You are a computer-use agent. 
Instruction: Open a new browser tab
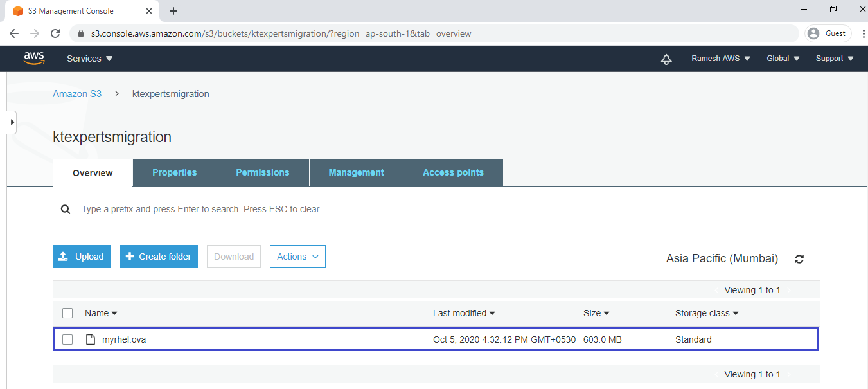click(173, 11)
